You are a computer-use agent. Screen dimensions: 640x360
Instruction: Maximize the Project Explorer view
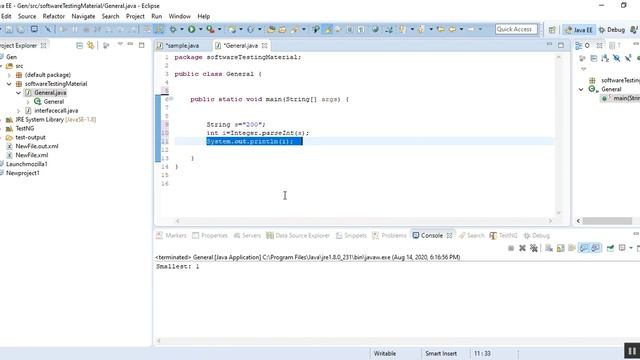pyautogui.click(x=142, y=45)
